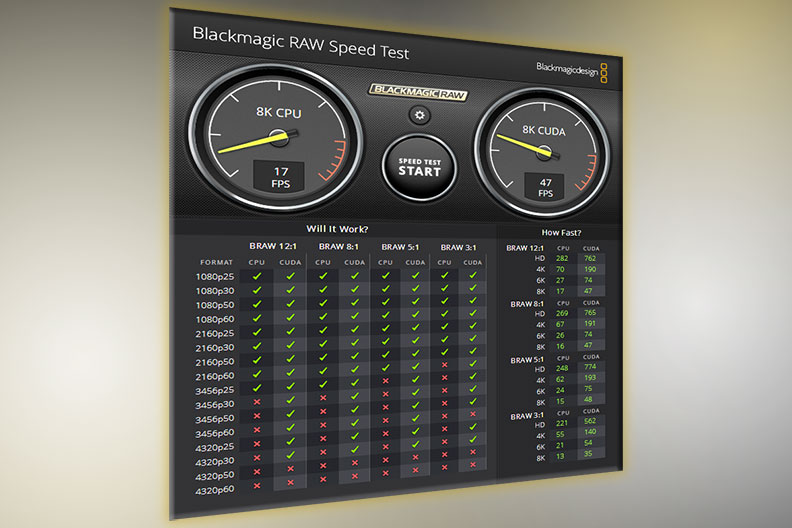792x528 pixels.
Task: Click the 191 value in BRAW 8:1 4K CUDA
Action: pos(590,323)
